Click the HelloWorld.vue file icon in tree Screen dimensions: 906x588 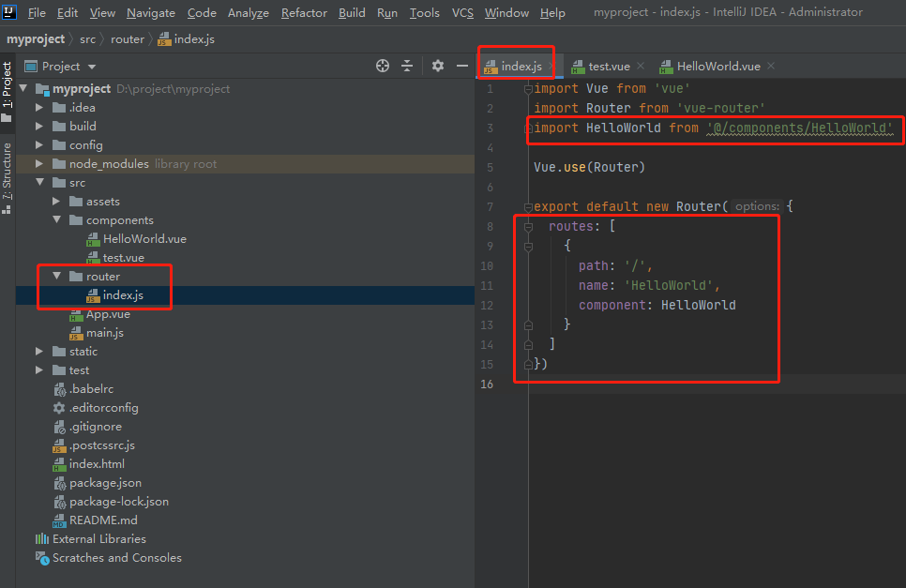[93, 239]
